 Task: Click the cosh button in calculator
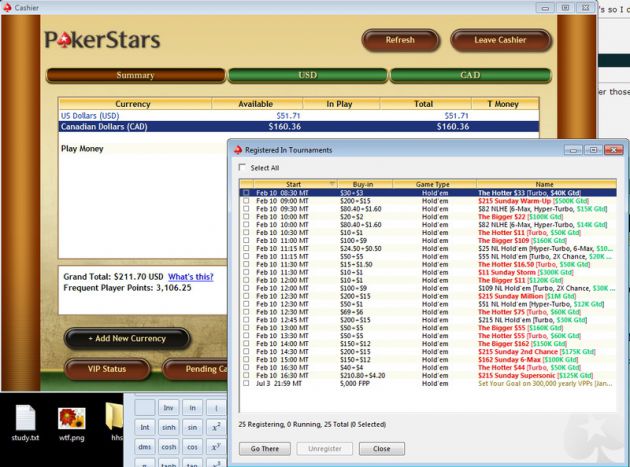tap(168, 447)
